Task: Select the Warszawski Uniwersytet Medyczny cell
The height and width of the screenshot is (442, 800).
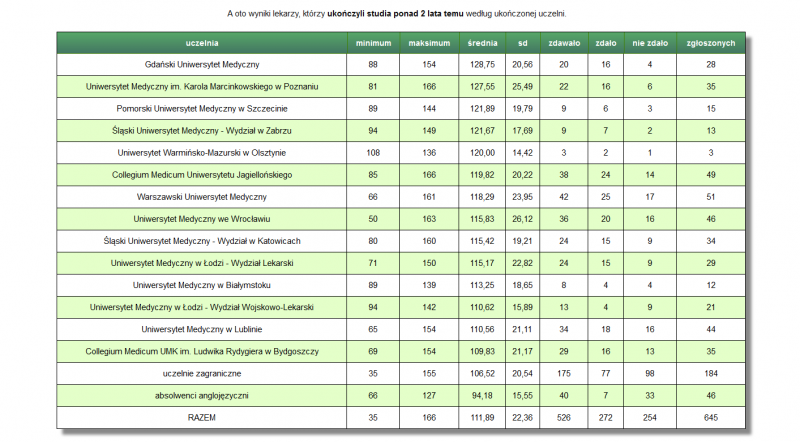Action: [202, 196]
